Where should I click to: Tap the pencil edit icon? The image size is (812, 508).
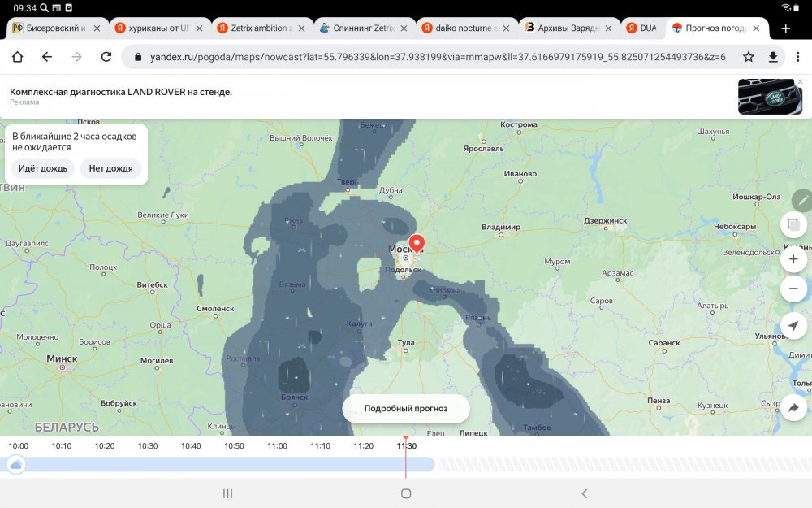(x=802, y=199)
